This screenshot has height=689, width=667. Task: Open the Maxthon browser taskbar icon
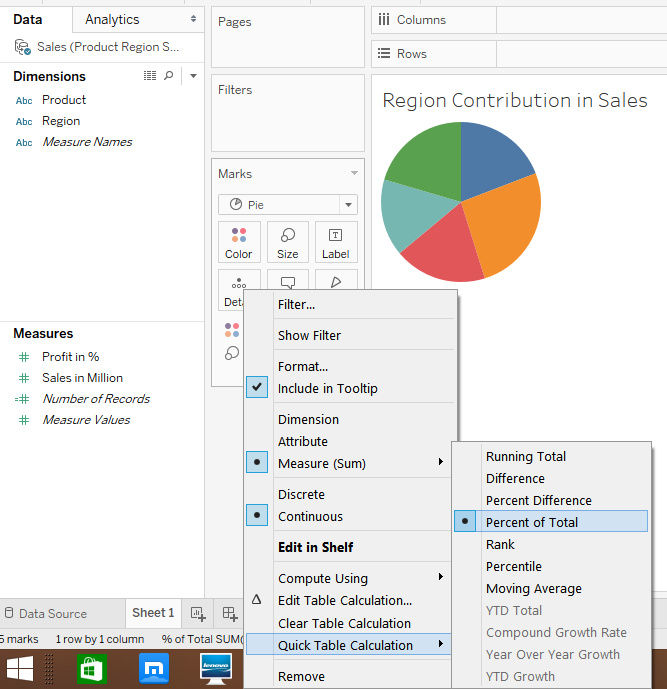[154, 669]
